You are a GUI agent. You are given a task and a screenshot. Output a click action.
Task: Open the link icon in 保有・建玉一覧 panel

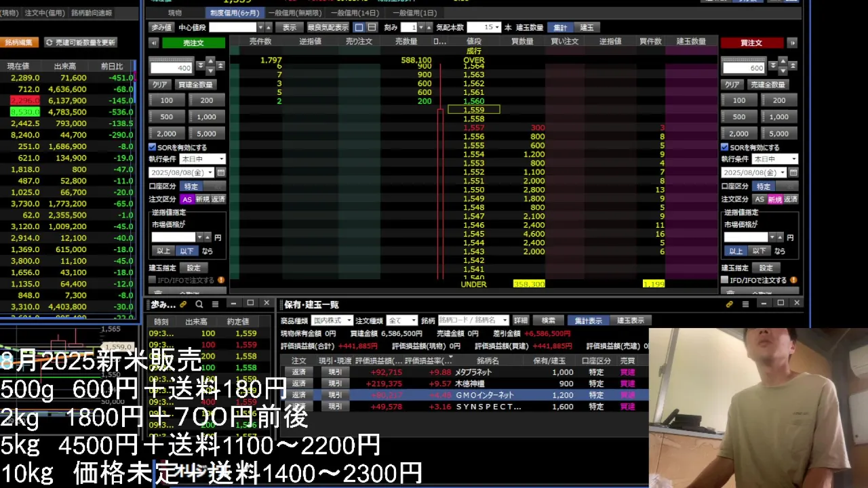[730, 304]
